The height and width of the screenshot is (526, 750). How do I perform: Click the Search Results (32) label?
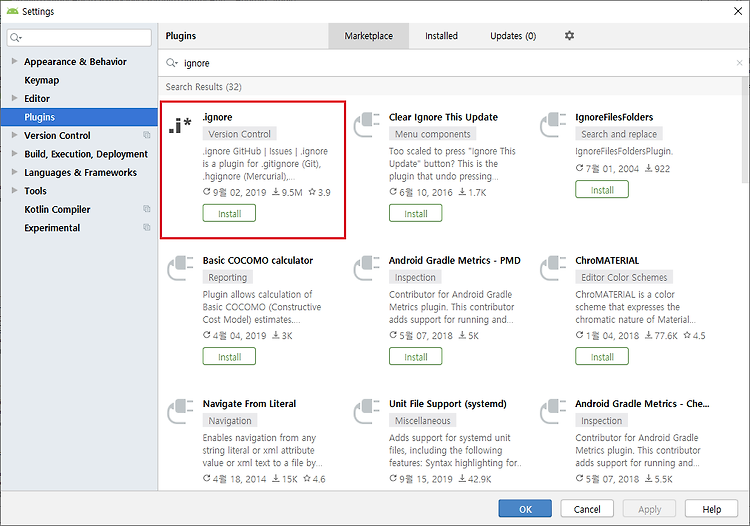coord(203,87)
